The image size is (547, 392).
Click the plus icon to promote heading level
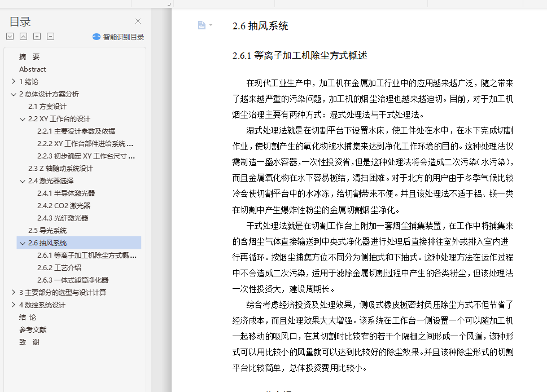(37, 37)
